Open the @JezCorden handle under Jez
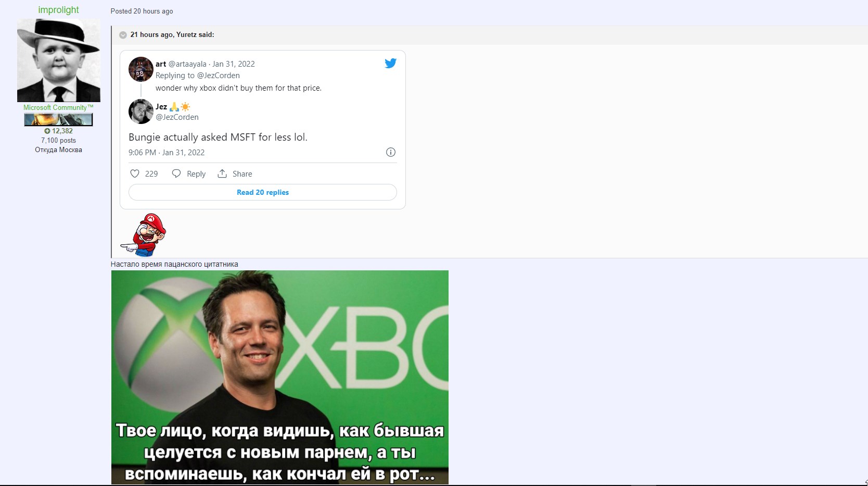The width and height of the screenshot is (868, 486). coord(177,117)
